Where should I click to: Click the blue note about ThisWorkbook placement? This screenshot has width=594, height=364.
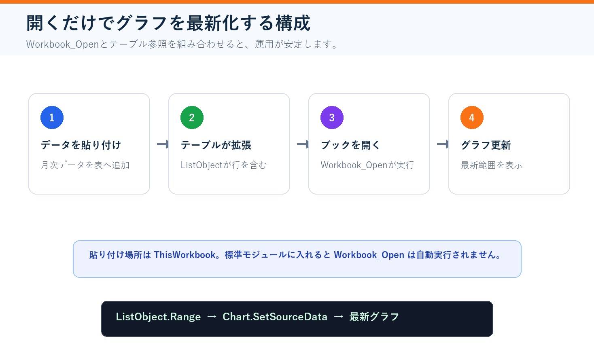(x=297, y=259)
